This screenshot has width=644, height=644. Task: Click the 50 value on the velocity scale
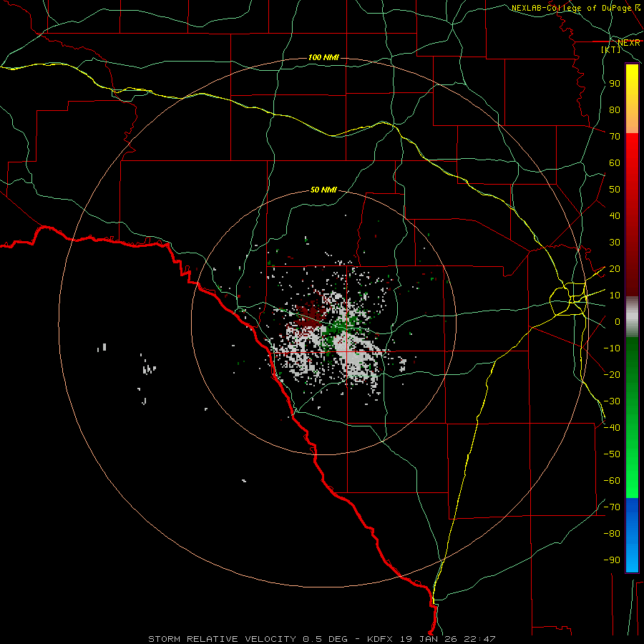[615, 190]
